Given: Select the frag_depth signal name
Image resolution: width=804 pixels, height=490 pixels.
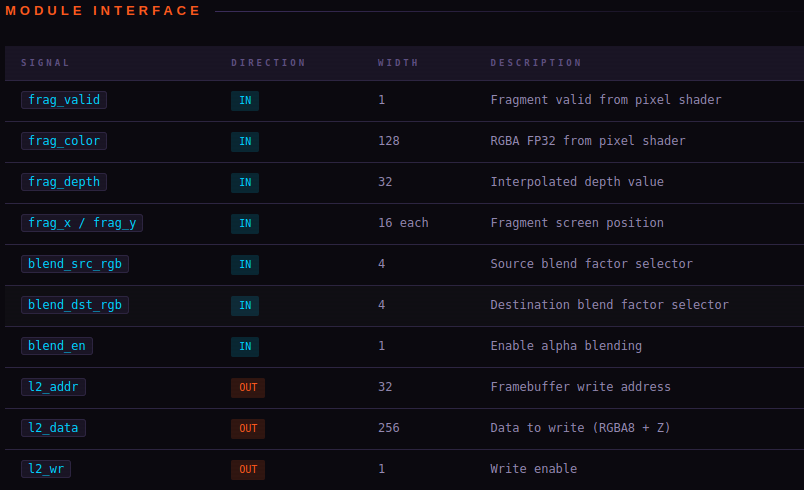Looking at the screenshot, I should (x=64, y=182).
